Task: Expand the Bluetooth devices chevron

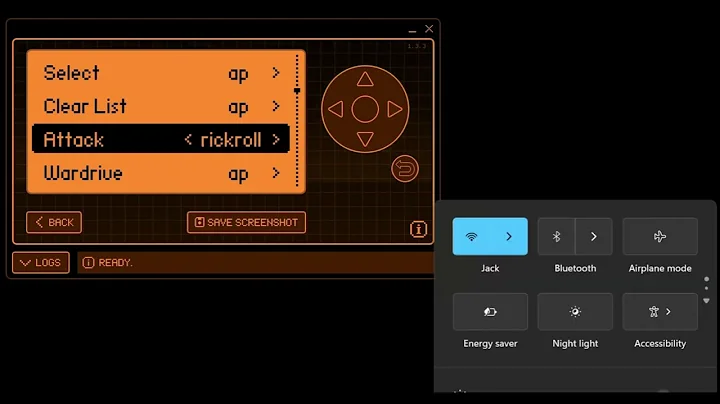Action: pyautogui.click(x=594, y=236)
